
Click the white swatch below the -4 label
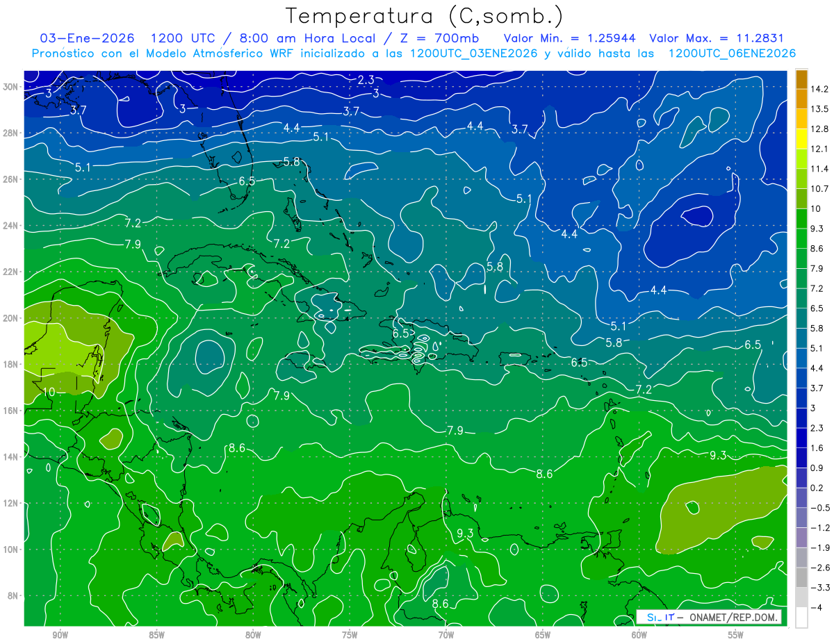click(801, 617)
